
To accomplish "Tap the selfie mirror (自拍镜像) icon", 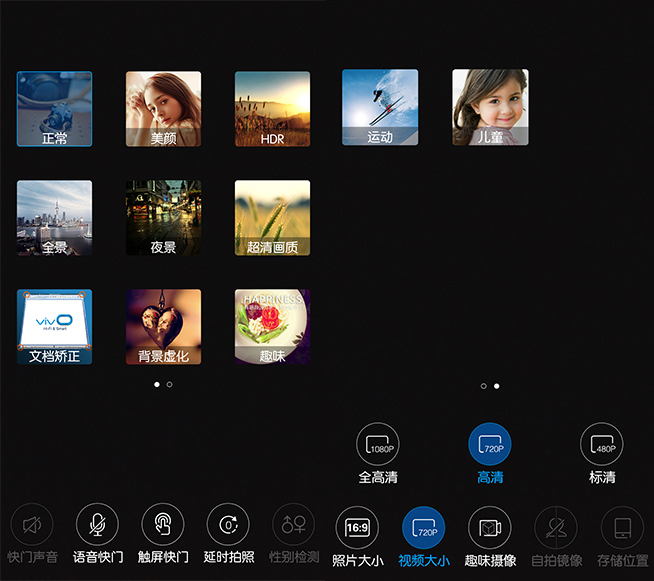I will click(555, 527).
